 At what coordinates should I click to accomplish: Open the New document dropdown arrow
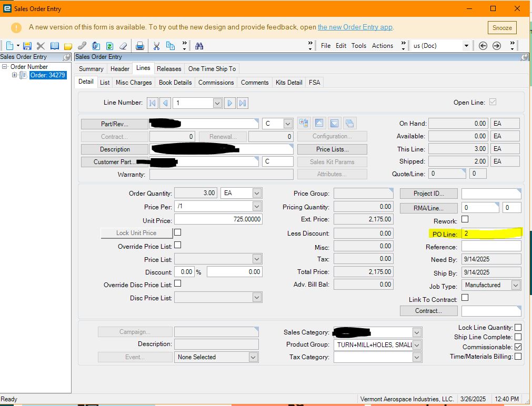tap(18, 45)
